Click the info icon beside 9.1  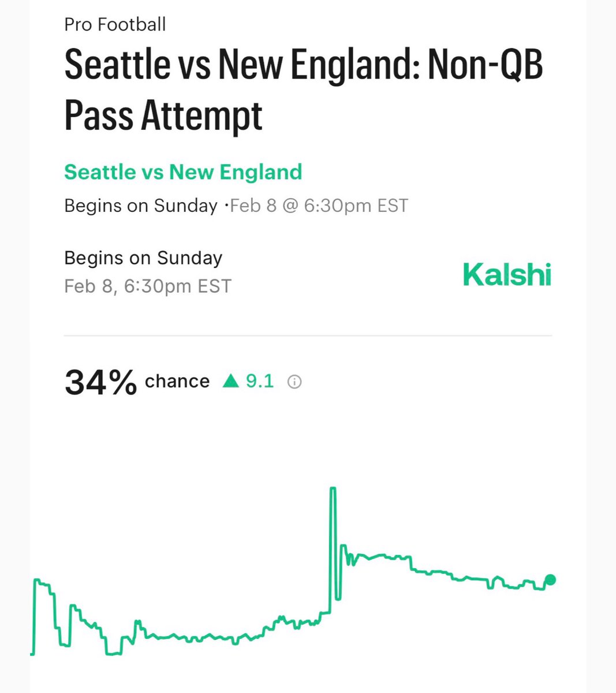pos(294,382)
